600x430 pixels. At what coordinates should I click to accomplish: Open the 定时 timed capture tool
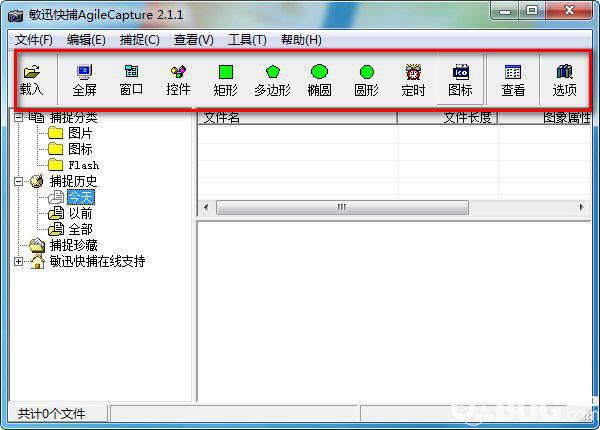coord(413,80)
